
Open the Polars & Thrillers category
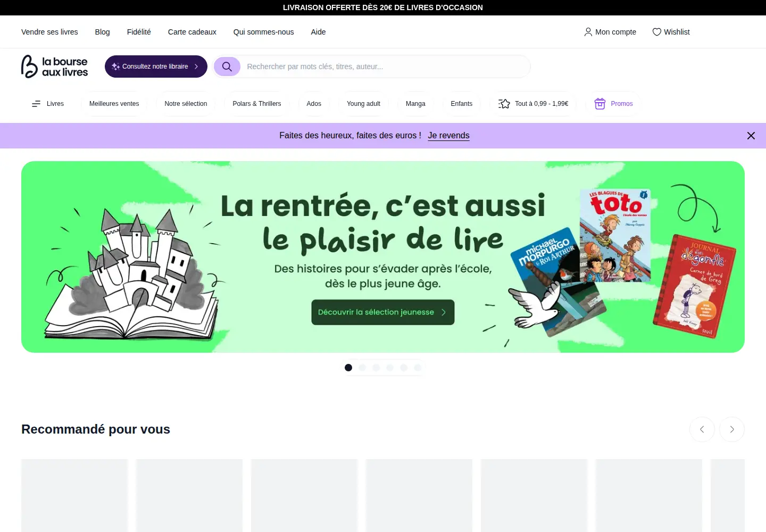coord(257,104)
